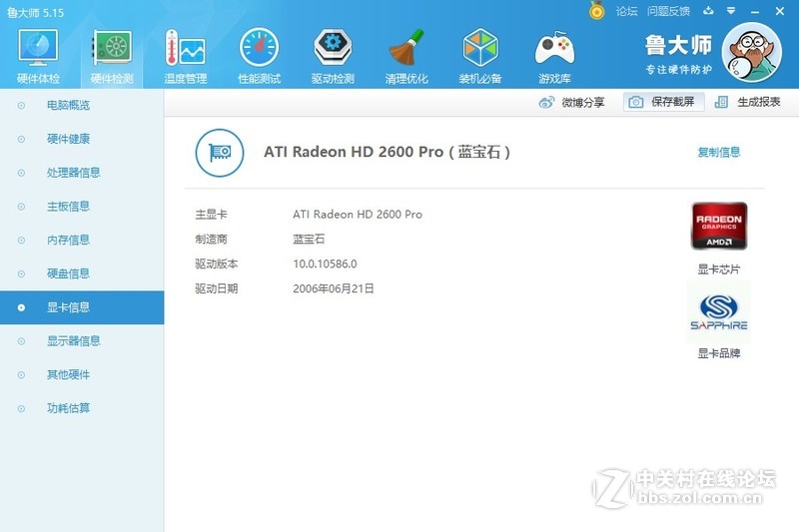Open 驱动检测 driver detection icon
This screenshot has width=799, height=532.
point(333,56)
